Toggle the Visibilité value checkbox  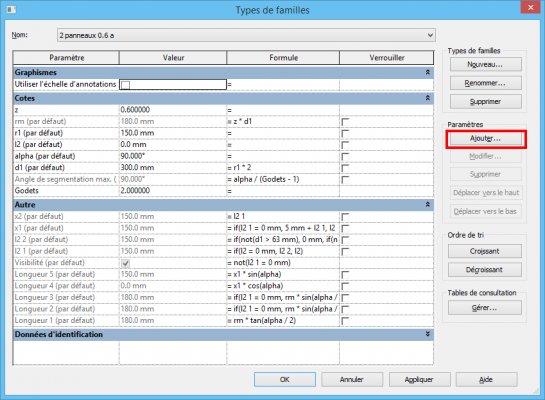click(x=125, y=263)
